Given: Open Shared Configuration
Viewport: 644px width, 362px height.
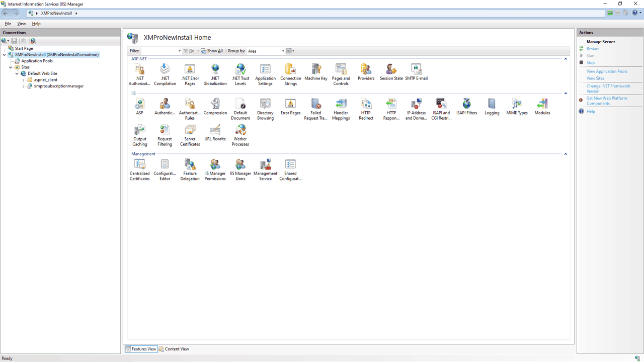Looking at the screenshot, I should tap(290, 170).
